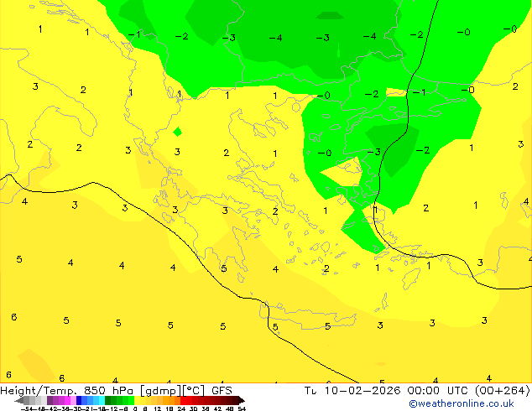The width and height of the screenshot is (532, 411).
Task: Click the '[gdmp]' unit label in the title
Action: pos(161,391)
